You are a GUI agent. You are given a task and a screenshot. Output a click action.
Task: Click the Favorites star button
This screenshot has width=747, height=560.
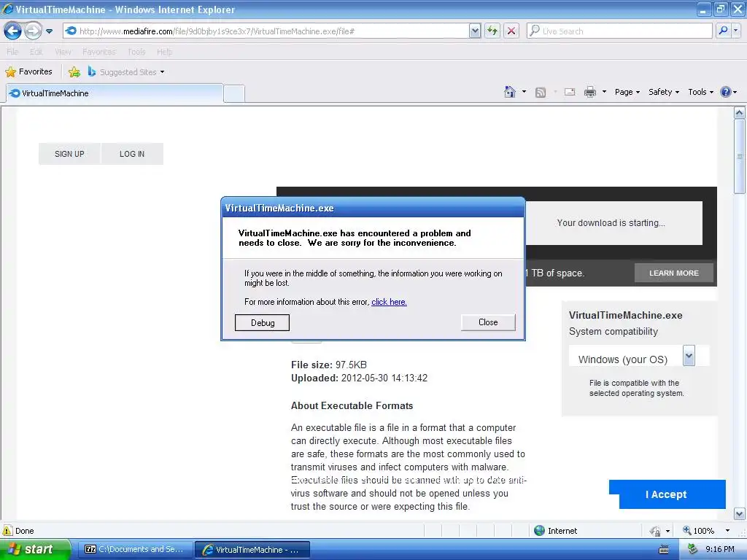click(28, 72)
